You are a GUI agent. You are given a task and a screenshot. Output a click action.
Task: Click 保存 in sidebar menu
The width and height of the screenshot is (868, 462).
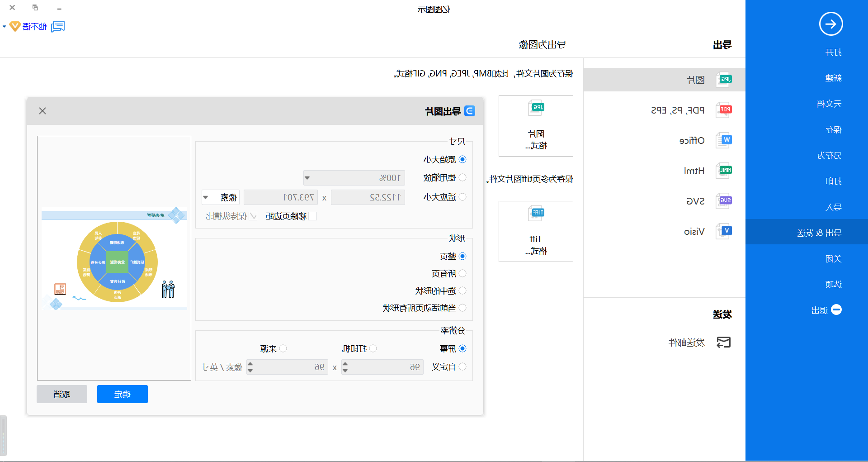833,130
